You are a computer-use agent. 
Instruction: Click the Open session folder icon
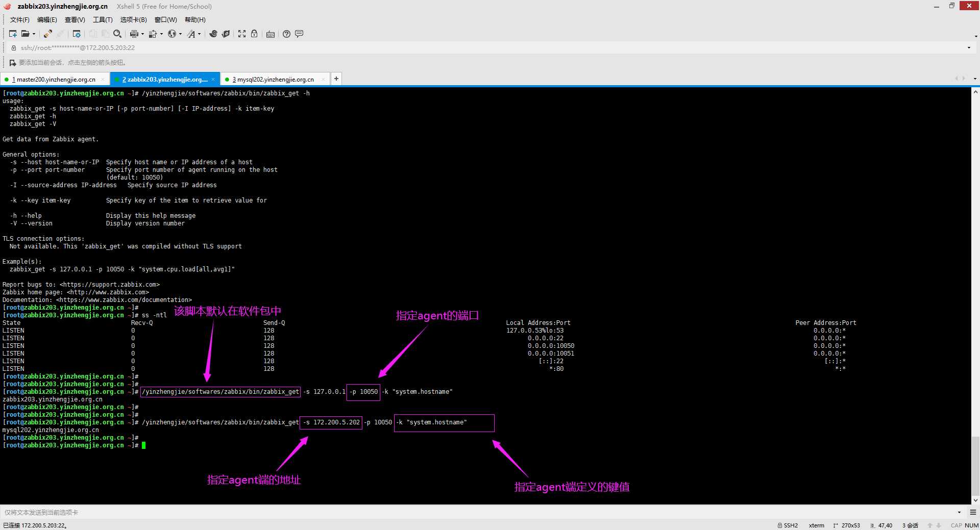tap(24, 34)
